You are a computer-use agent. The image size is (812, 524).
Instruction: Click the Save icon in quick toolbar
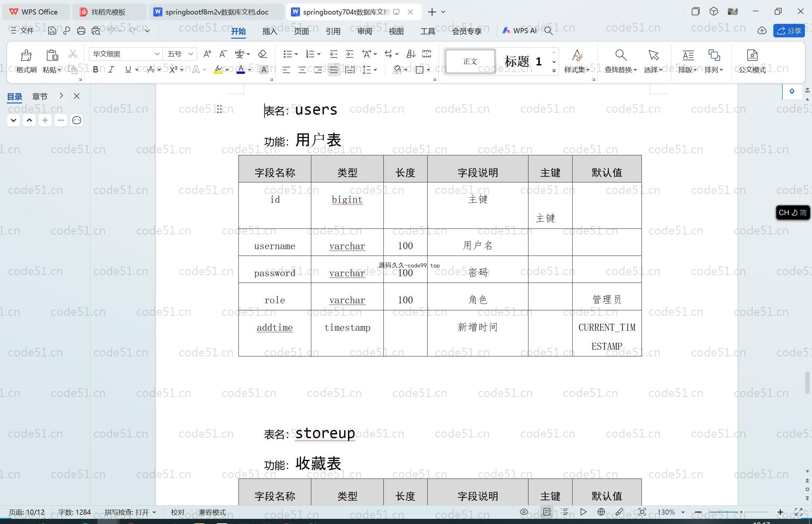52,31
